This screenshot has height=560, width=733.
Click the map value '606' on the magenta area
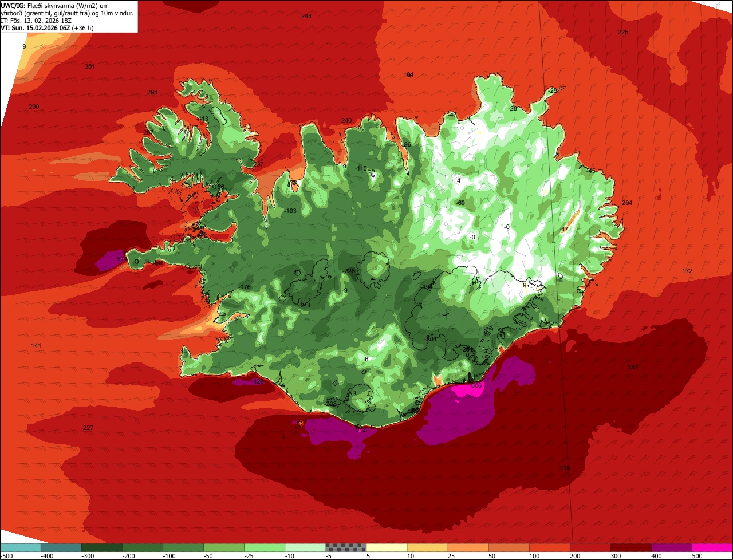tap(476, 385)
